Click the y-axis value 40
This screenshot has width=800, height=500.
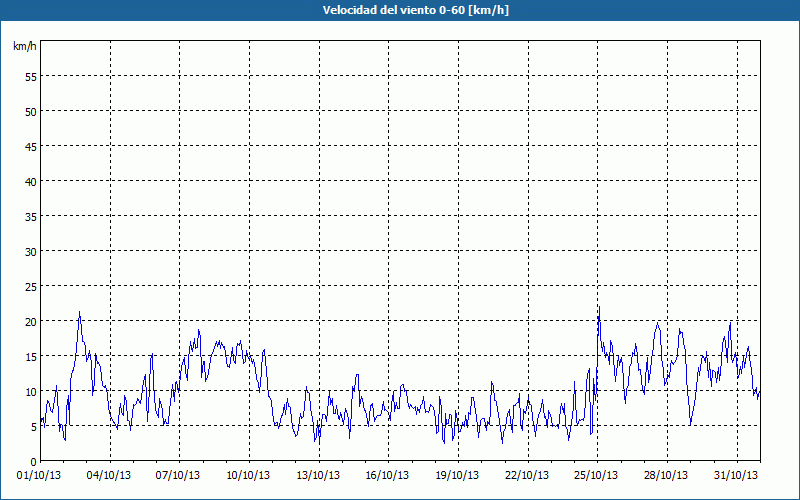tap(31, 182)
